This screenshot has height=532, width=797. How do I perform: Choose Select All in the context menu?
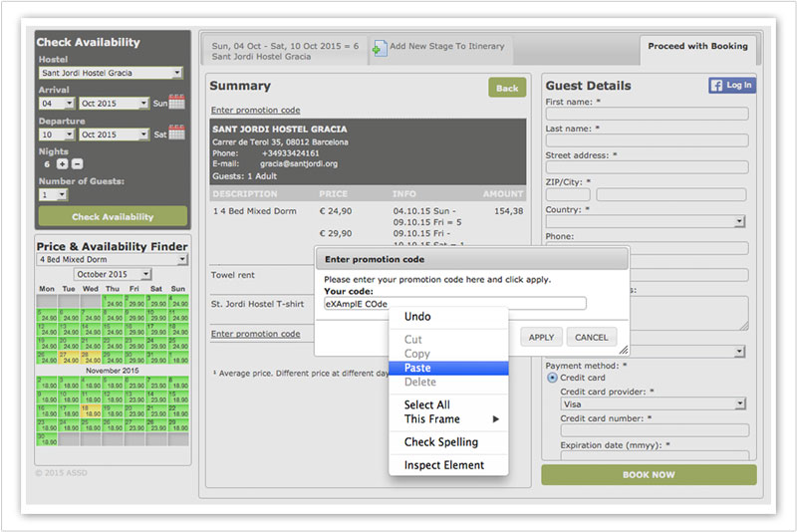coord(448,404)
